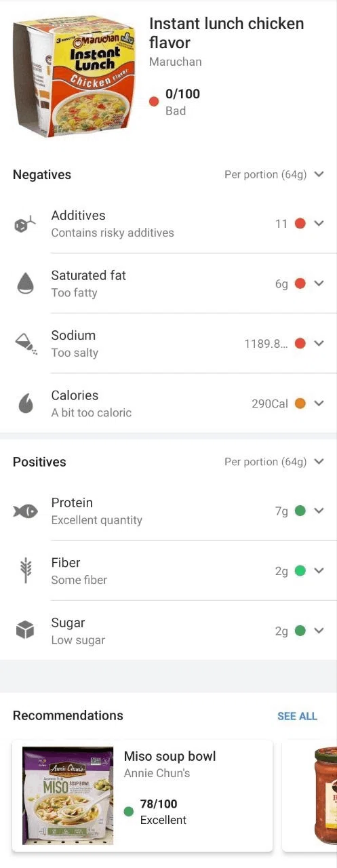
Task: Tap the Sodium salt shaker icon
Action: coord(26,344)
